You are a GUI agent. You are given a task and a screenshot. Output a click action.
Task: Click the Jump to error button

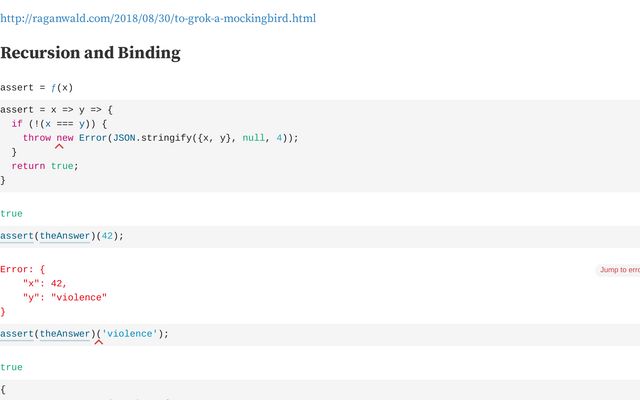pyautogui.click(x=619, y=270)
